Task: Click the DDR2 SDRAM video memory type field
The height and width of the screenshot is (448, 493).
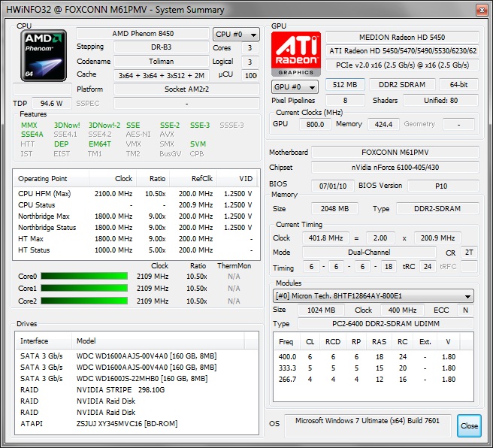Action: click(x=402, y=85)
